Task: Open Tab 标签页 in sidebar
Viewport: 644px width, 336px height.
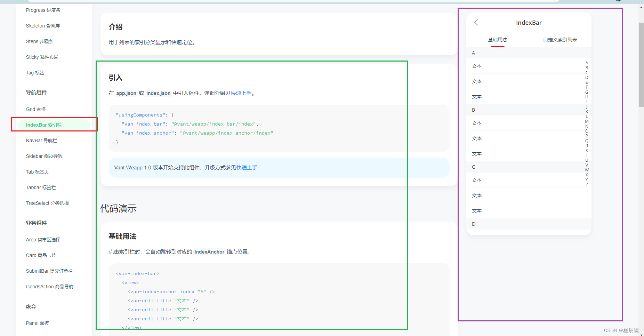Action: [x=37, y=172]
